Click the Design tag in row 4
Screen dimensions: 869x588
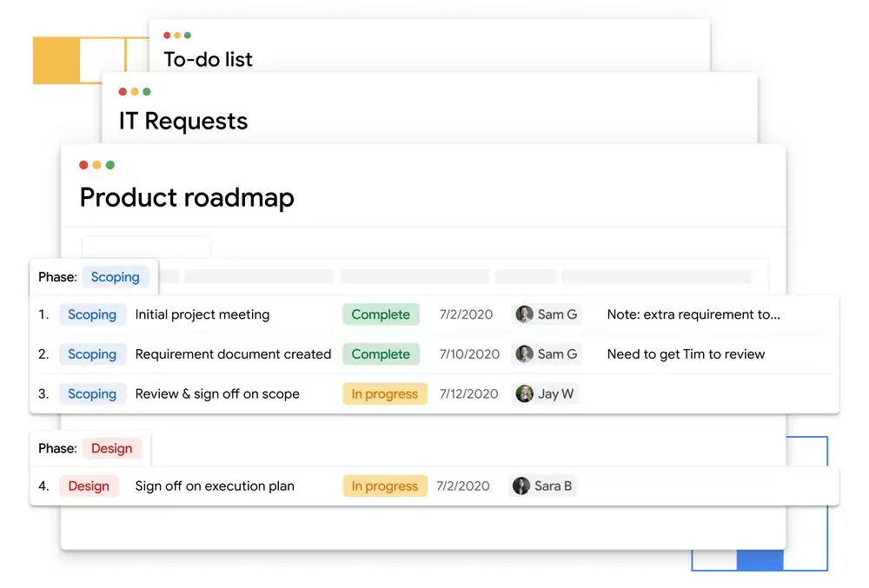click(x=89, y=486)
